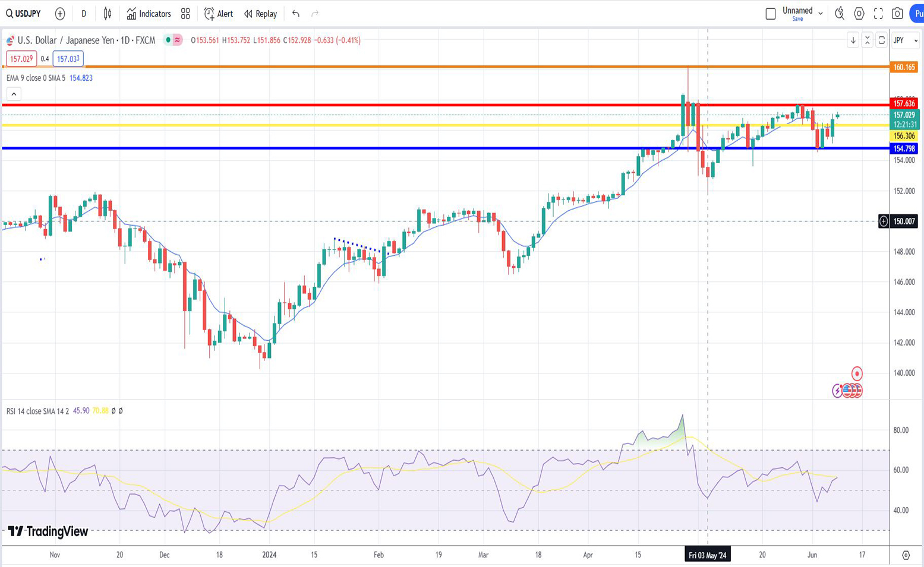Open the indicator templates grid icon
The height and width of the screenshot is (567, 924).
(x=185, y=14)
